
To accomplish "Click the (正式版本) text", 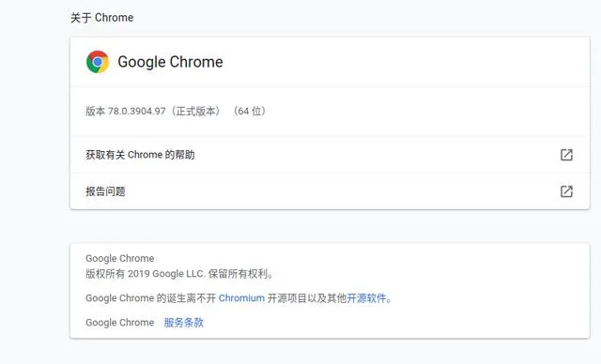I will tap(195, 111).
